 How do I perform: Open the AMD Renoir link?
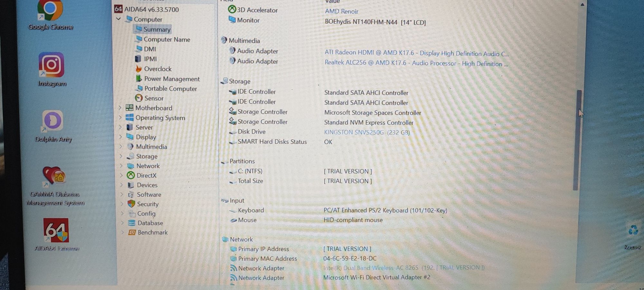pyautogui.click(x=341, y=11)
